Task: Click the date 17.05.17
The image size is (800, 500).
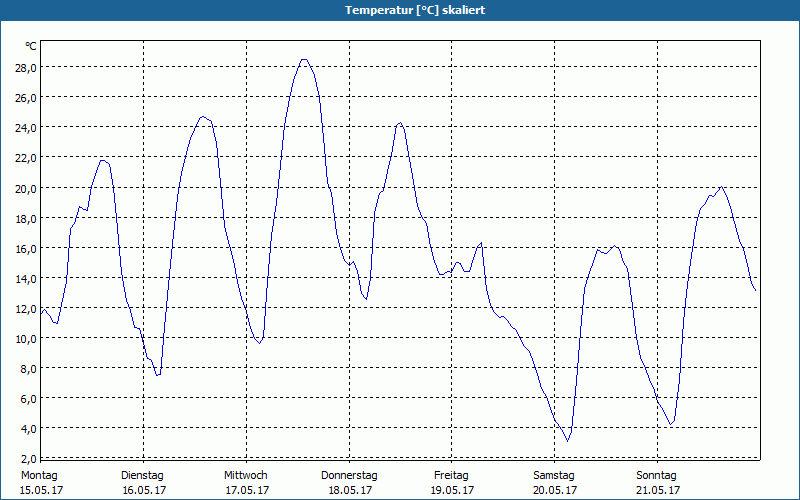Action: click(247, 490)
